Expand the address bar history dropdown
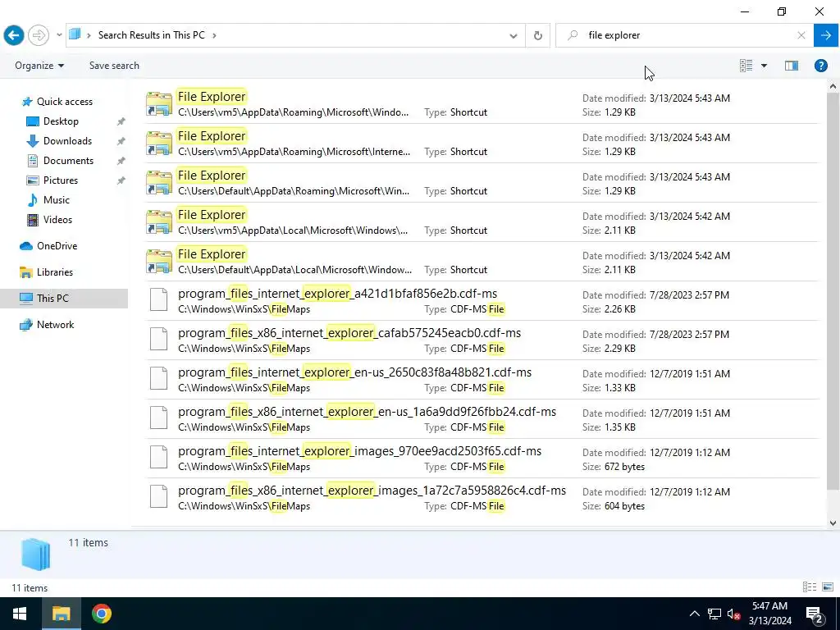840x630 pixels. pos(514,36)
